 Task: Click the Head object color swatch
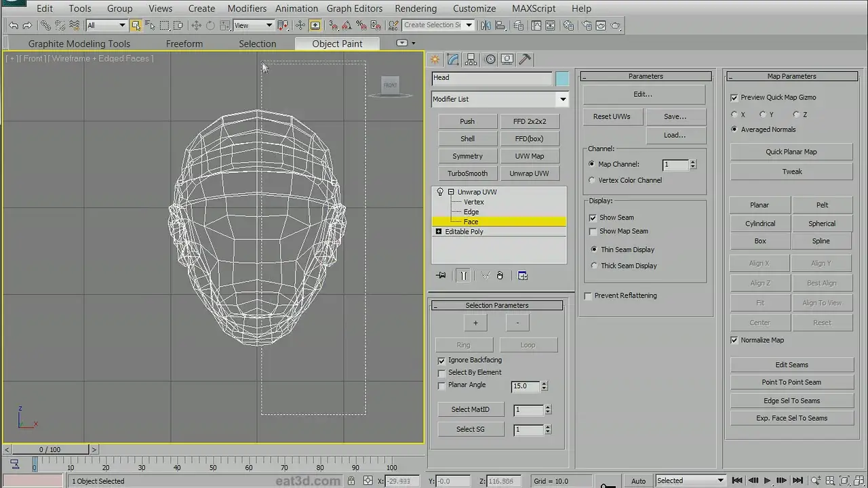(562, 79)
